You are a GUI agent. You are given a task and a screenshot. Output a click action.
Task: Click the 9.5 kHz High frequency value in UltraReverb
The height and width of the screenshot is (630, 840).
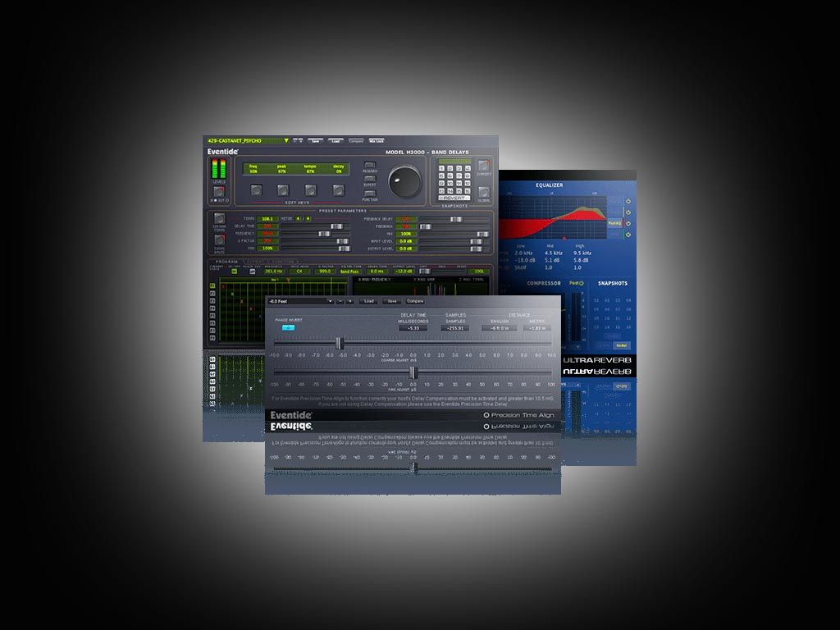(582, 253)
